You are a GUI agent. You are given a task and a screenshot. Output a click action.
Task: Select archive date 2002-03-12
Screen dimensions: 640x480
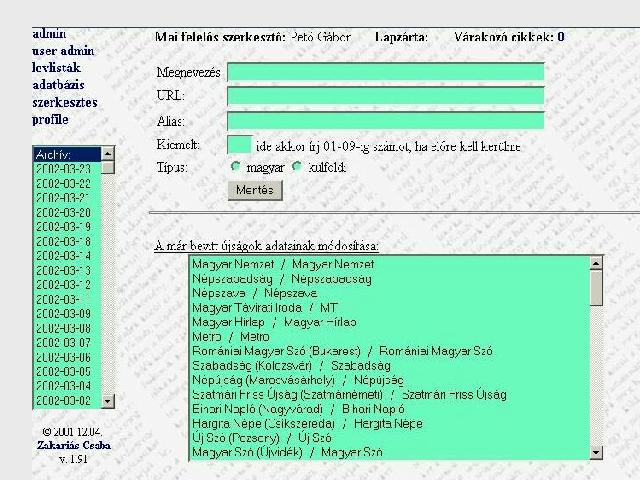(67, 285)
